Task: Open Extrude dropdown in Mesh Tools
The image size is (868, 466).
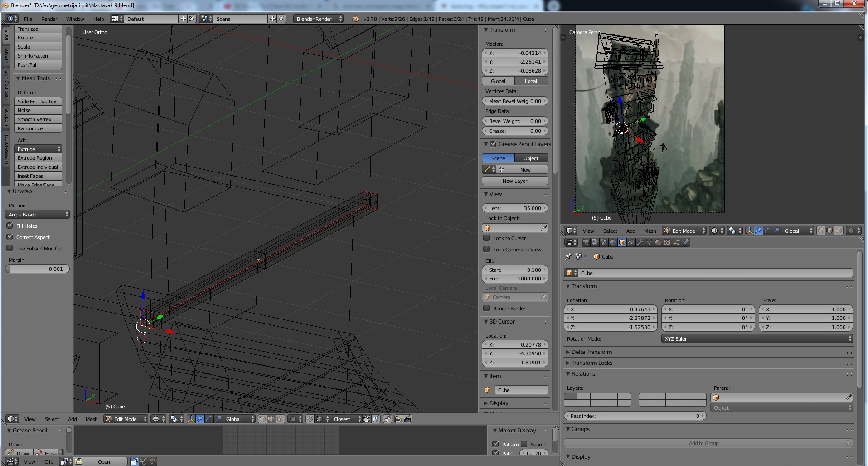Action: tap(38, 149)
